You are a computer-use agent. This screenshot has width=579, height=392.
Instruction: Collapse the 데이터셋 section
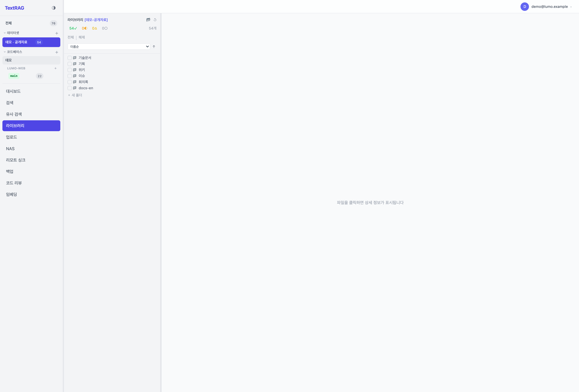(5, 33)
